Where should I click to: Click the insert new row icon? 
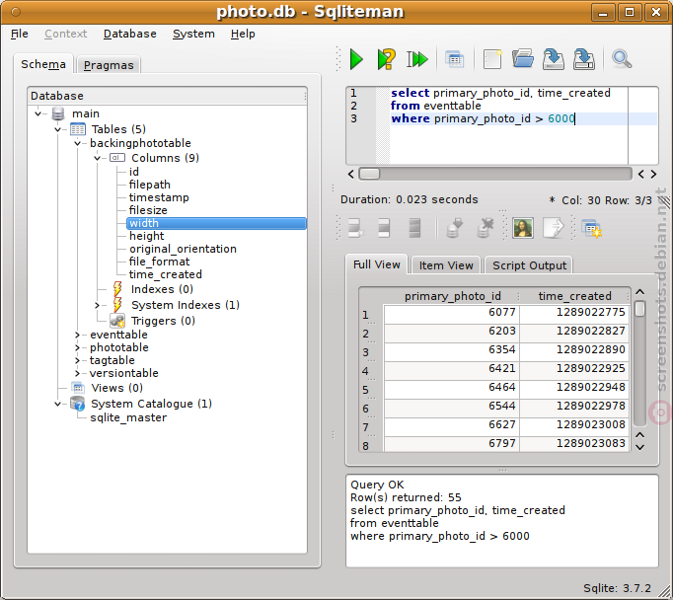355,227
